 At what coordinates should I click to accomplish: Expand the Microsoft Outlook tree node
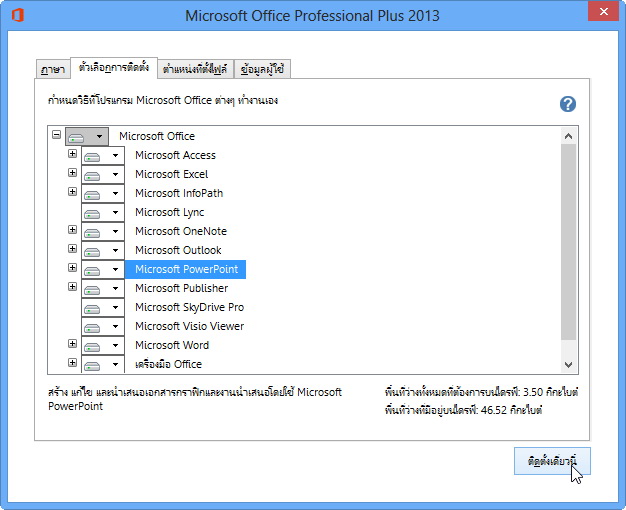pos(72,248)
